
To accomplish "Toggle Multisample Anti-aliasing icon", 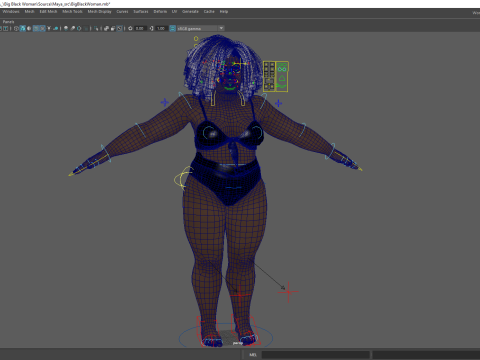I will tap(79, 28).
